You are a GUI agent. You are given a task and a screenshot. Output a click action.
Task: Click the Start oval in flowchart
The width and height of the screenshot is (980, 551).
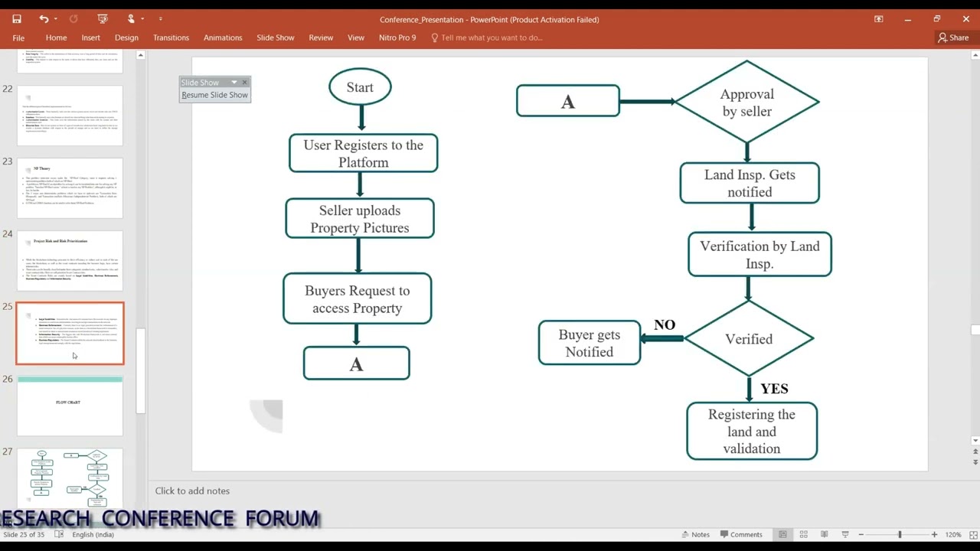(360, 87)
